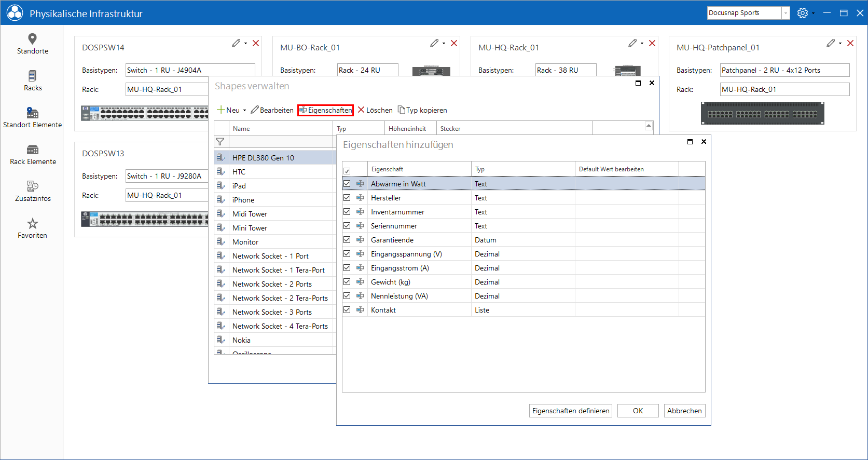This screenshot has width=868, height=460.
Task: Click filter funnel icon in shapes list
Action: point(220,142)
